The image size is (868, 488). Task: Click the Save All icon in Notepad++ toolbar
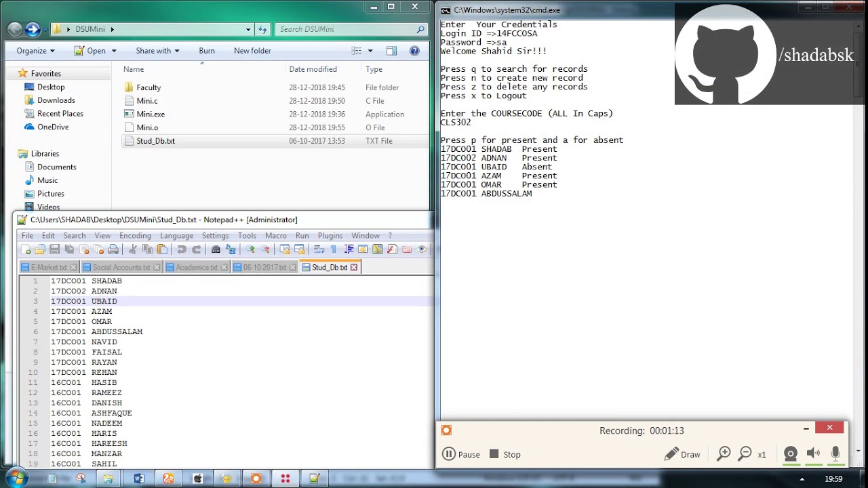click(x=69, y=249)
